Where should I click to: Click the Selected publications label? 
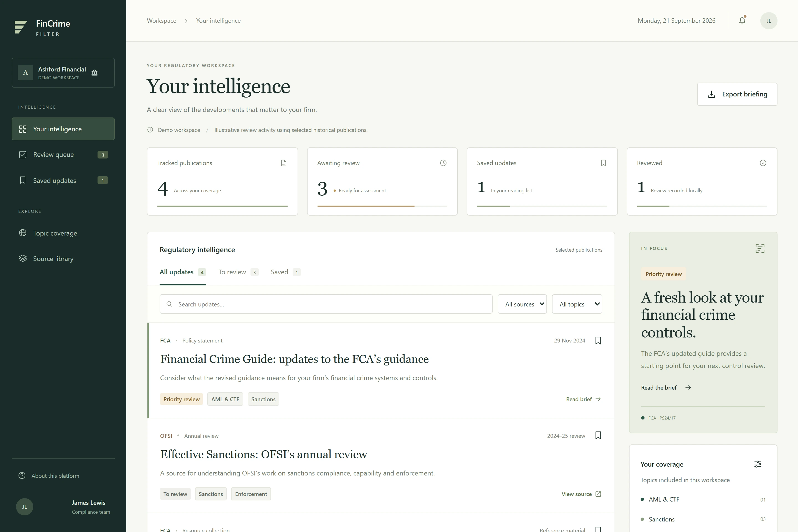[x=579, y=250]
